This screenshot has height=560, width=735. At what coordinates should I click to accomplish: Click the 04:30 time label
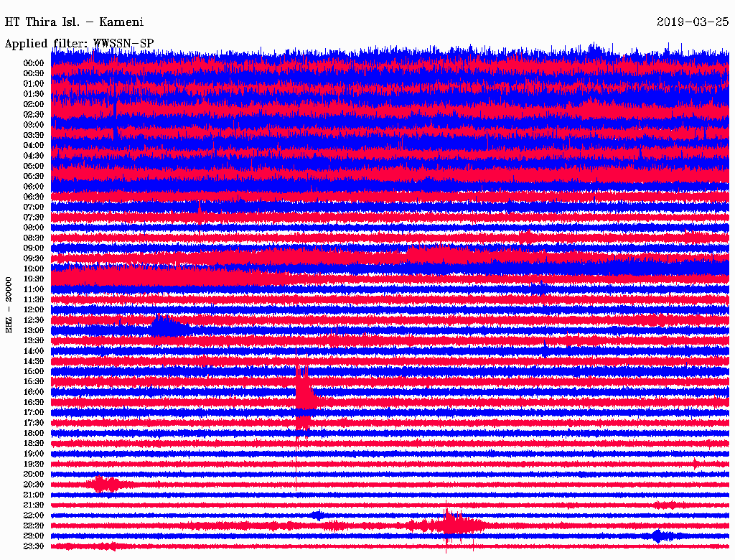click(34, 156)
